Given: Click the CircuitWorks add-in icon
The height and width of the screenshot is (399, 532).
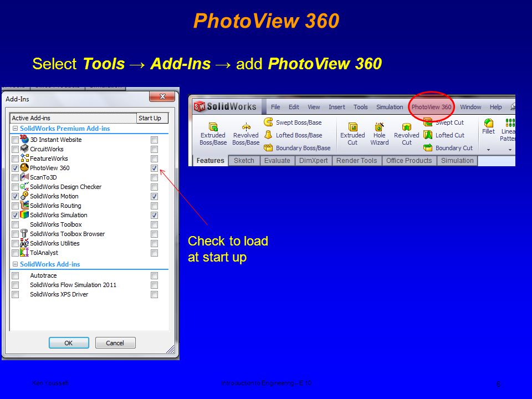Looking at the screenshot, I should coord(24,149).
